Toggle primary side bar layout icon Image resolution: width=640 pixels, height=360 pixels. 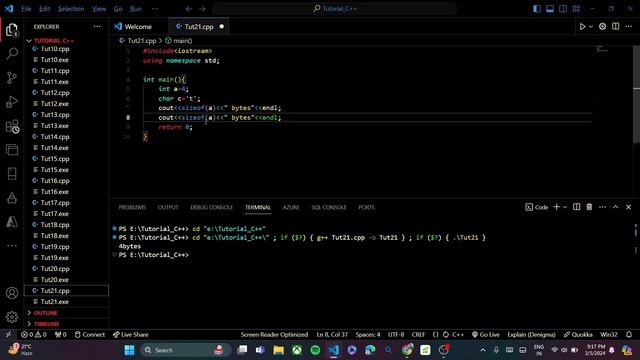(x=537, y=9)
